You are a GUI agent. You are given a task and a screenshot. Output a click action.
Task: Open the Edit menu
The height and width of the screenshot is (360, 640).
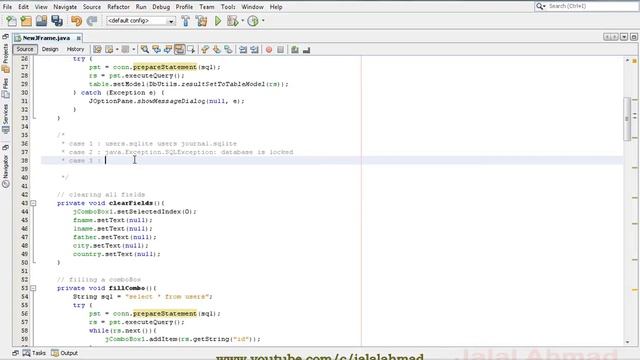23,7
